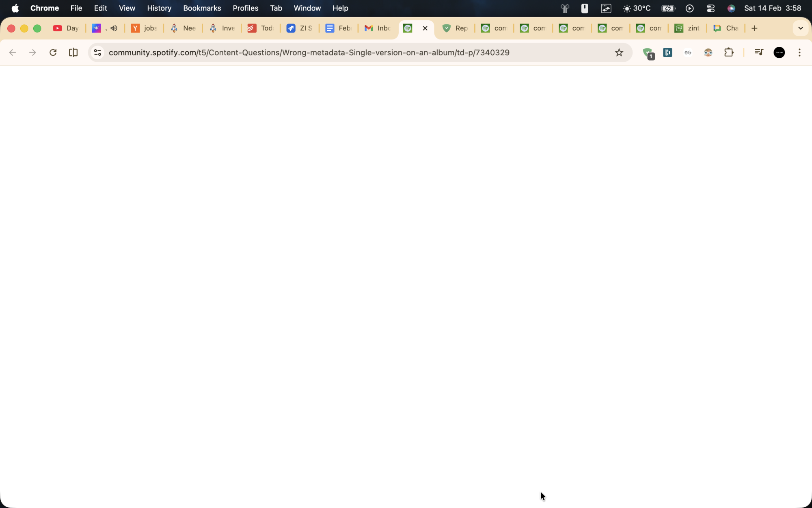
Task: Bookmark this page with the star icon
Action: tap(619, 52)
